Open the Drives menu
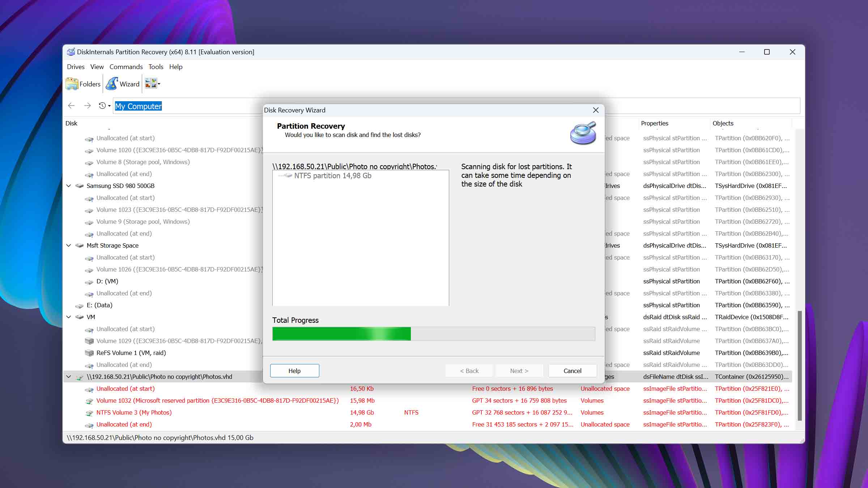The height and width of the screenshot is (488, 868). click(x=76, y=67)
